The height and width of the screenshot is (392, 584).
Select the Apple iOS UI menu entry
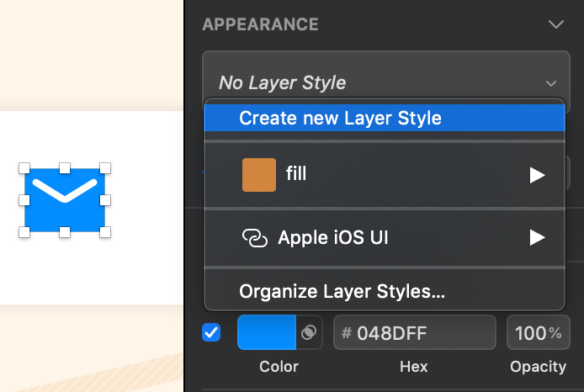(333, 239)
